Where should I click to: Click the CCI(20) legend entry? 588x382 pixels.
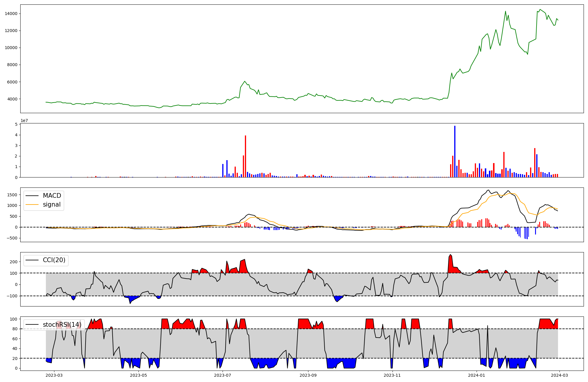[54, 260]
